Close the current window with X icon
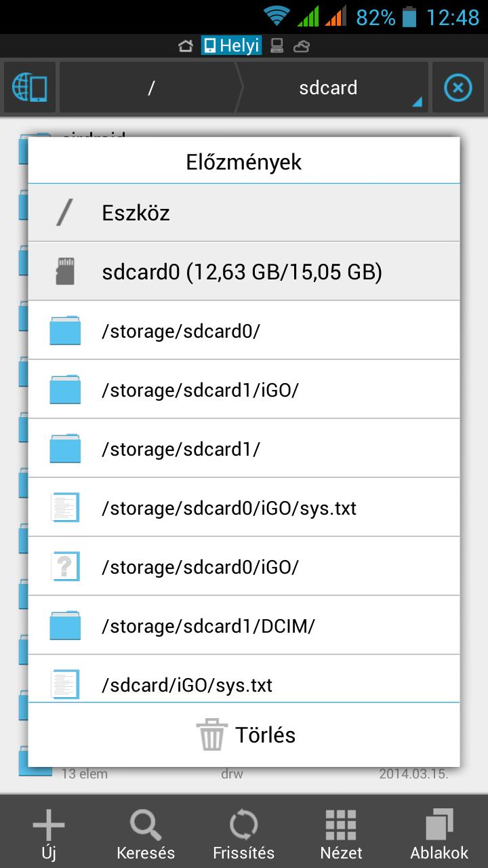Viewport: 488px width, 868px height. (x=457, y=88)
